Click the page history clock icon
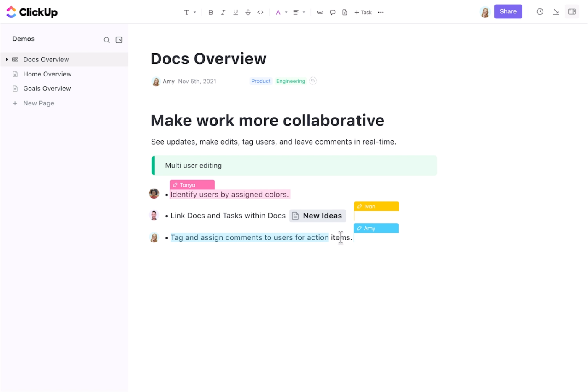 [540, 11]
